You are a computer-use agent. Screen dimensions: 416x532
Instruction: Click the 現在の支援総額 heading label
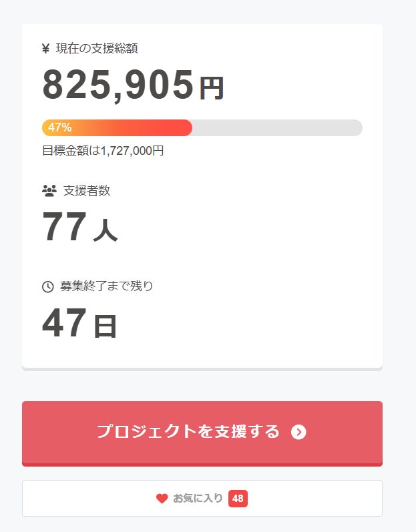tap(97, 48)
